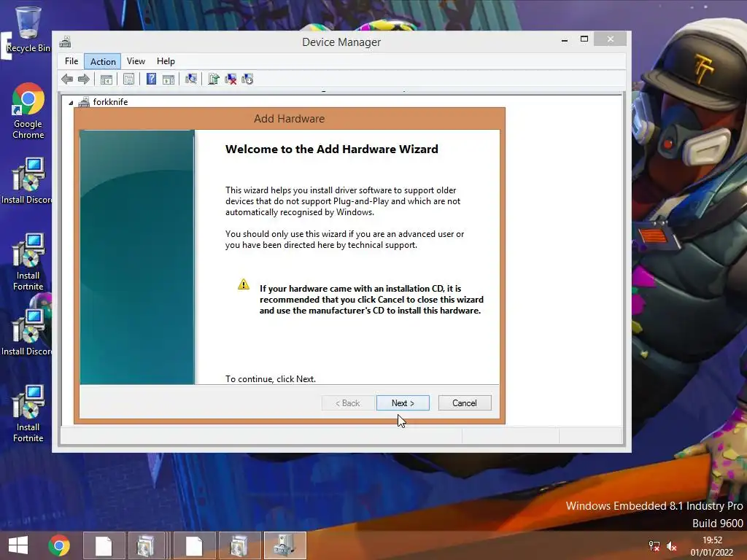The image size is (747, 560).
Task: Click the forkknife label in device tree
Action: coord(111,102)
